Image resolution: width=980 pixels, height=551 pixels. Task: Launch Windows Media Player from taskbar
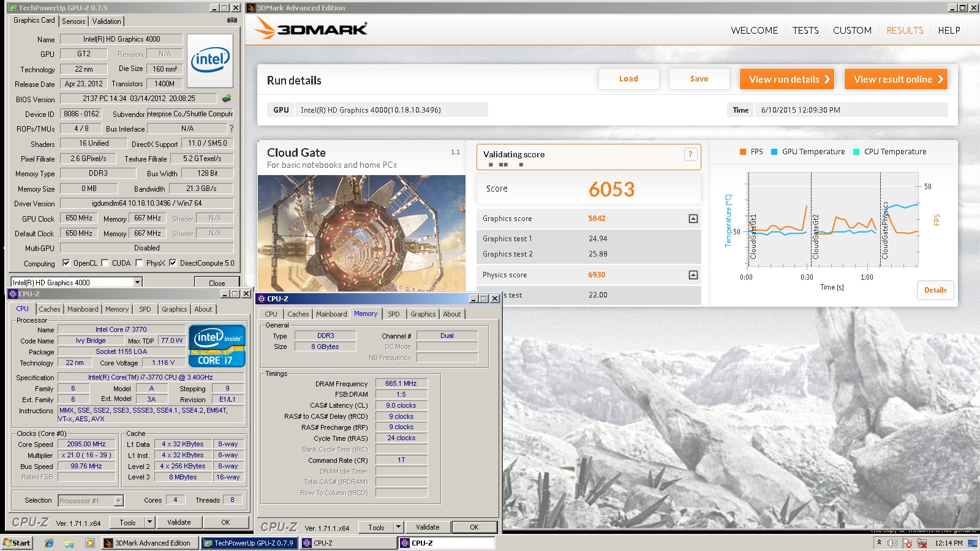pos(90,543)
